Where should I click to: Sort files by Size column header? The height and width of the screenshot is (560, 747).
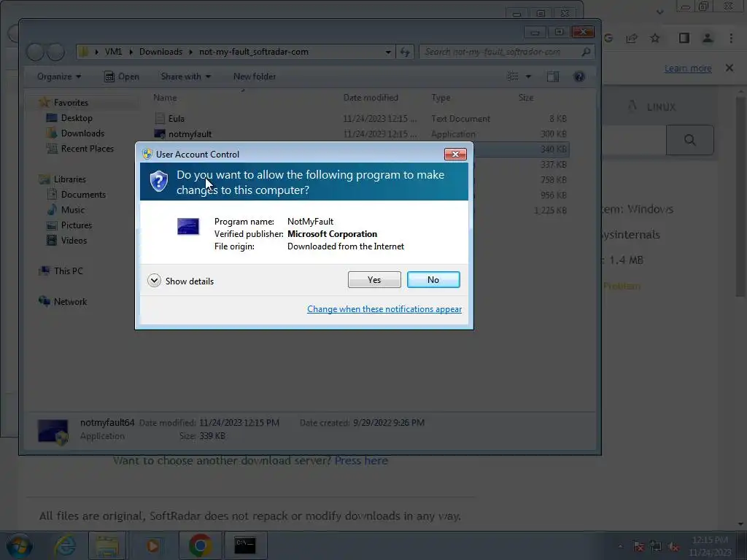click(x=526, y=98)
